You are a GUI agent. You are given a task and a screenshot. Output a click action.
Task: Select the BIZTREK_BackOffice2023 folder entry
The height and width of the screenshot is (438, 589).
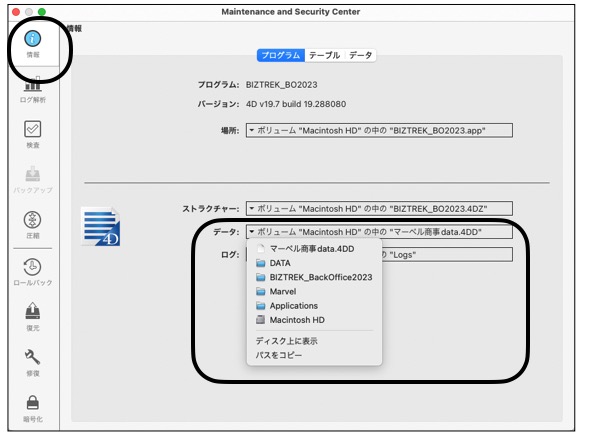314,277
